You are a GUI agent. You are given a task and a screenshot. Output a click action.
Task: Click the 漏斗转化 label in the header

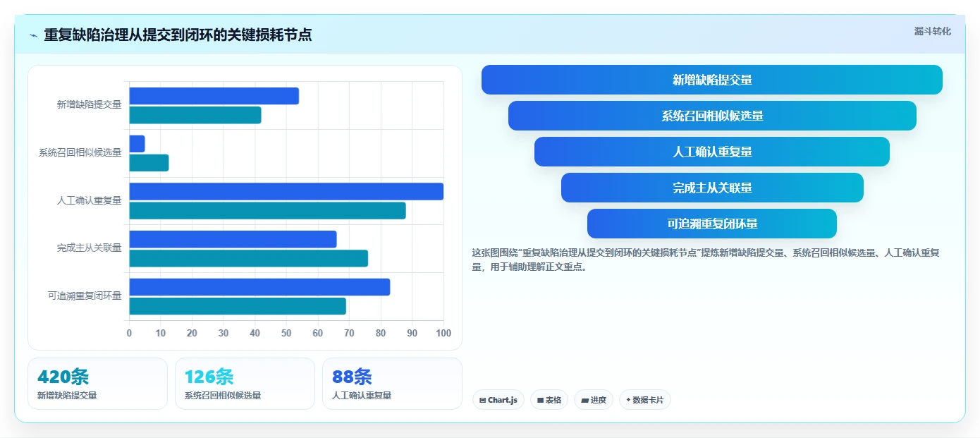point(932,31)
